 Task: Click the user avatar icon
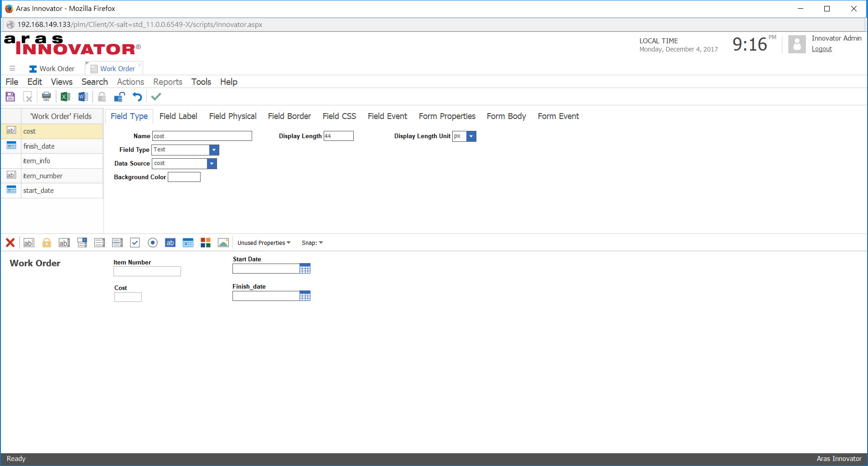(x=797, y=44)
